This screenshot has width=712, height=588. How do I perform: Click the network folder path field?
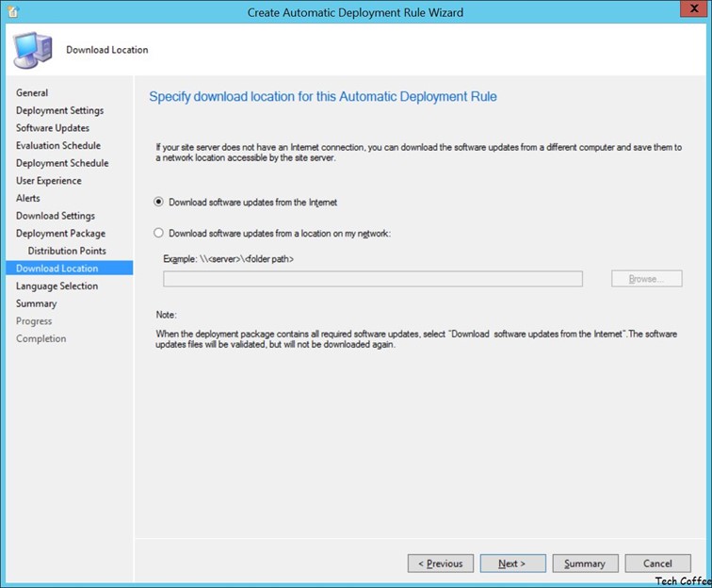(x=373, y=279)
